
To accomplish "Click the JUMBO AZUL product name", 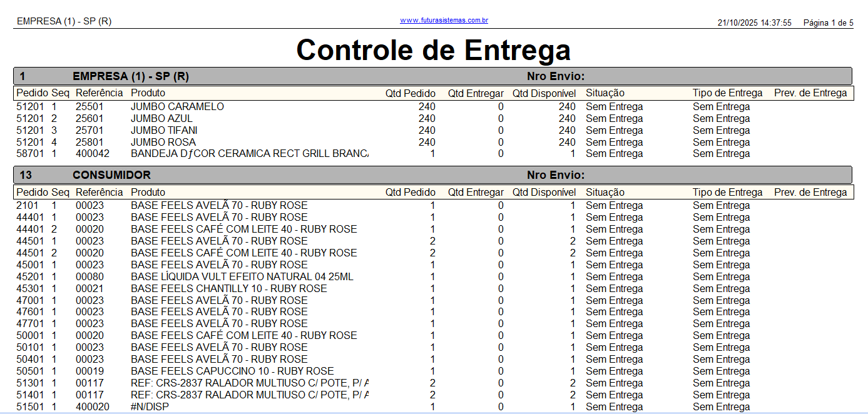I will (x=161, y=119).
